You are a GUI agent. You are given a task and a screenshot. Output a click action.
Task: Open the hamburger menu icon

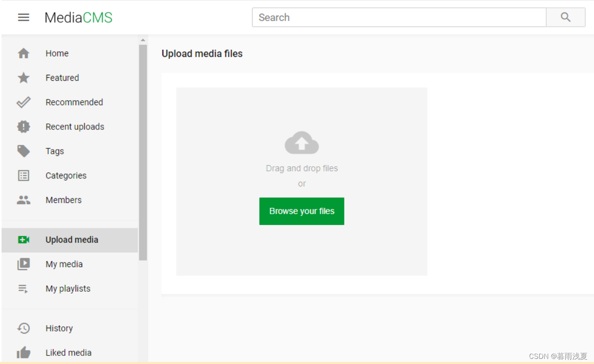[24, 18]
